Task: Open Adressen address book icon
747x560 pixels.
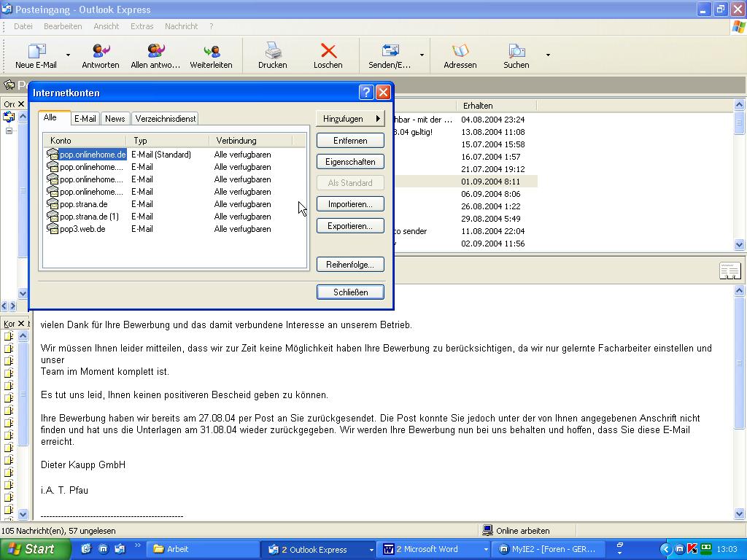Action: [x=460, y=51]
